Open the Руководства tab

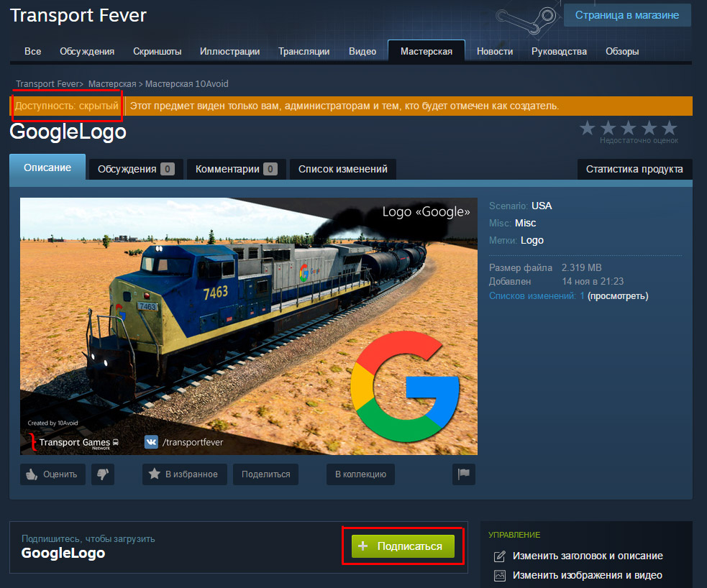coord(559,51)
